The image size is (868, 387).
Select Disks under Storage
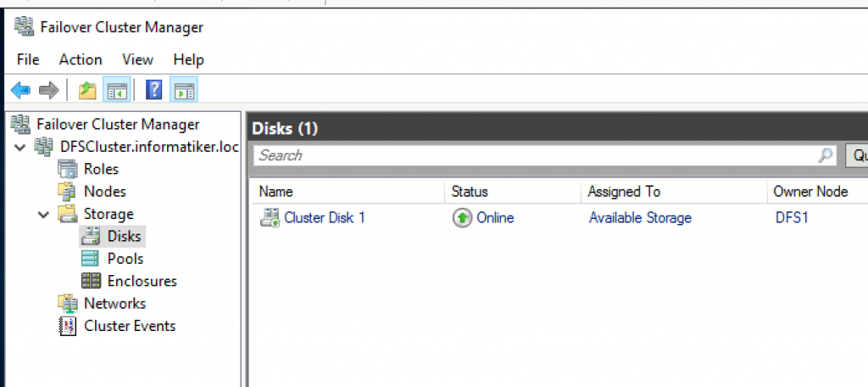(x=125, y=236)
